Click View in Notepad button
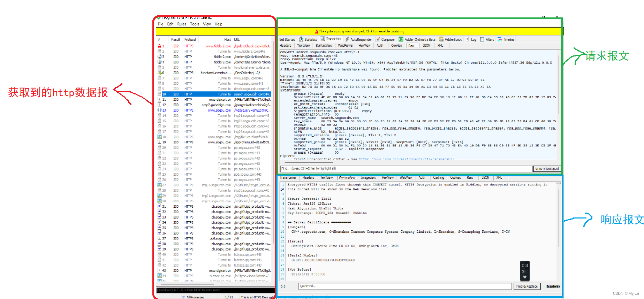 547,169
